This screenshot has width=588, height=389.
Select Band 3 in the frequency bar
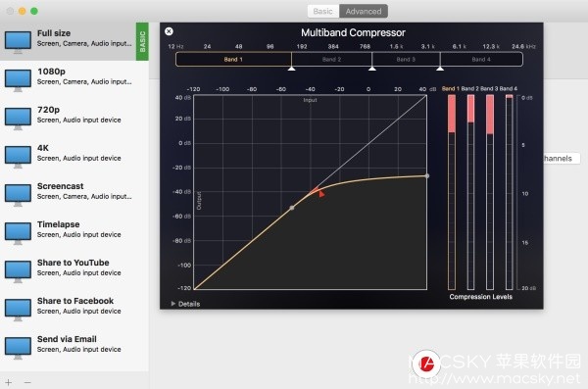point(406,59)
